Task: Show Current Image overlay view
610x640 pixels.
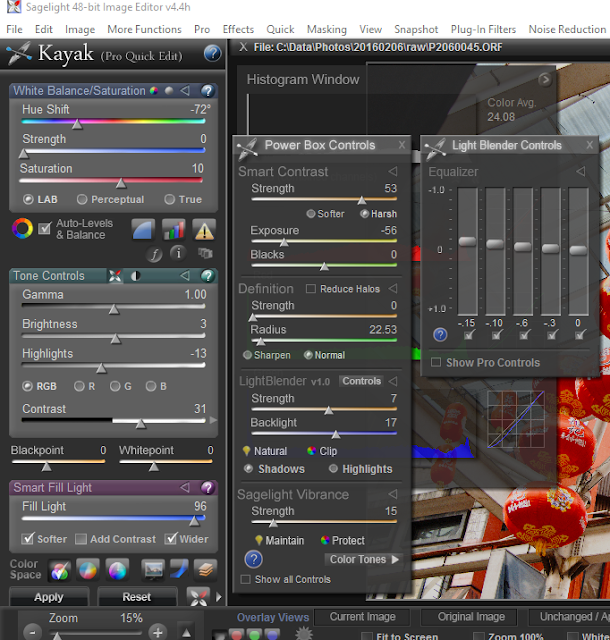Action: click(363, 617)
